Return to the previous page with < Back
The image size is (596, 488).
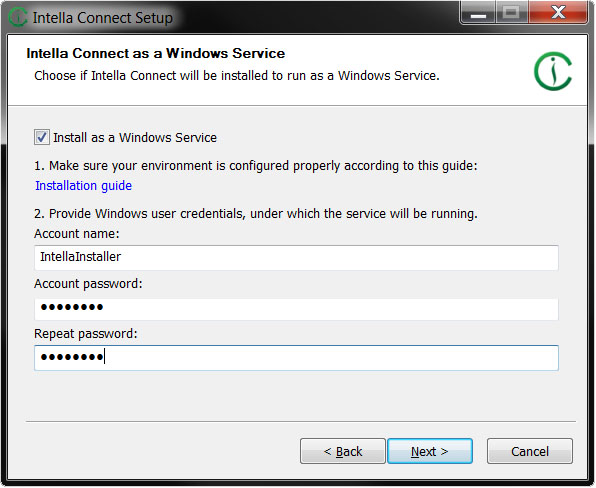click(x=343, y=451)
